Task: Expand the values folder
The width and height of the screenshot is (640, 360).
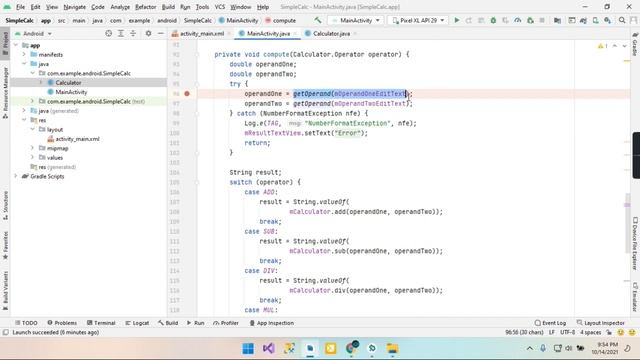Action: point(33,157)
